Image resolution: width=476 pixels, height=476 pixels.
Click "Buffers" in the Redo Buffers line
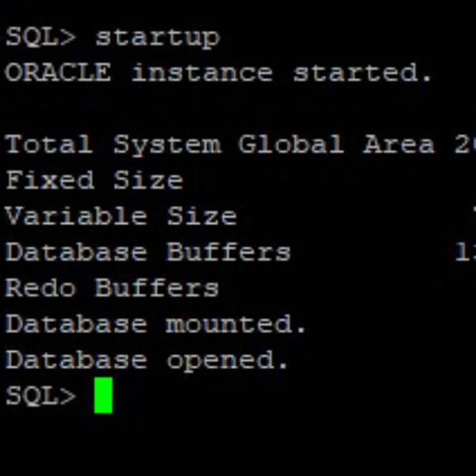pos(156,288)
